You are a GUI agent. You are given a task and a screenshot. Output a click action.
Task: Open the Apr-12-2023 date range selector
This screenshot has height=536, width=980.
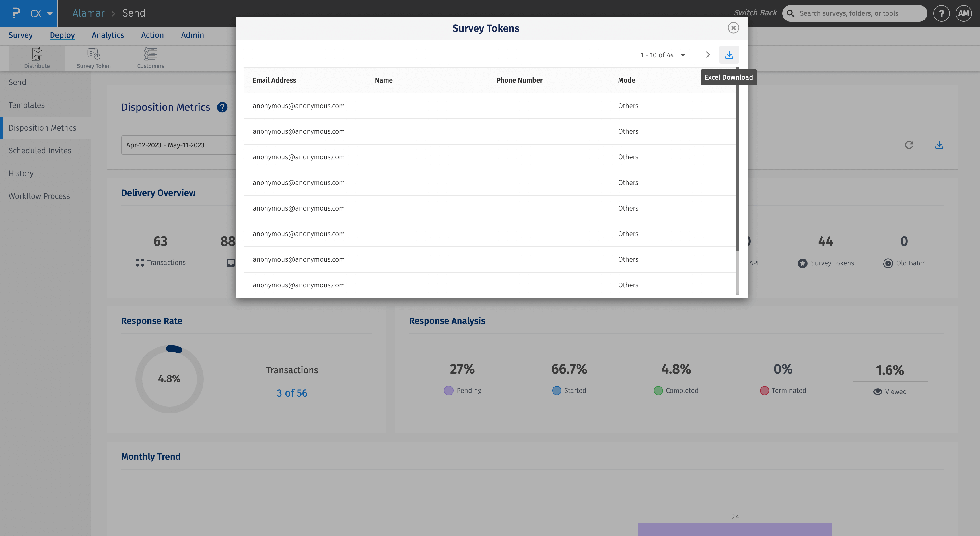(165, 145)
